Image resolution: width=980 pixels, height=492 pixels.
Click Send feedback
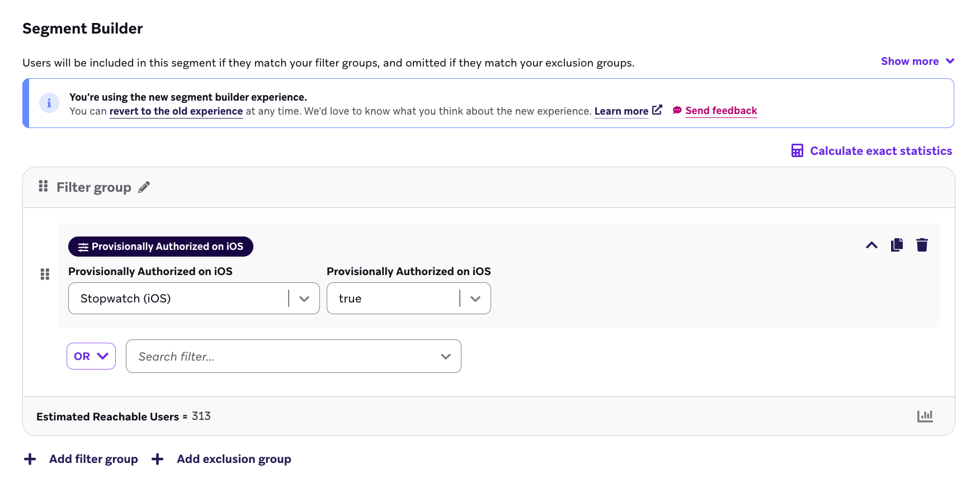[721, 111]
